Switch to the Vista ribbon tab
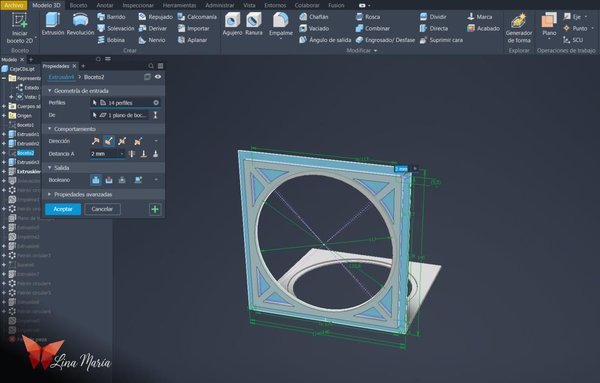This screenshot has width=600, height=383. (x=249, y=5)
